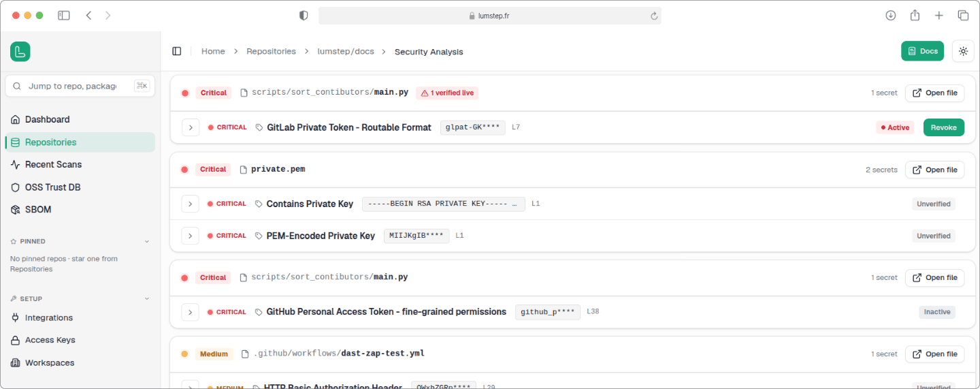Open Integrations under Setup

pos(80,317)
